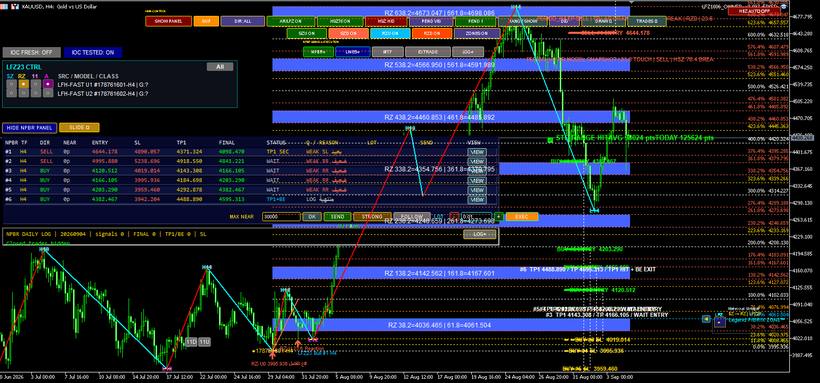
Task: Click VIEW for signal row #6
Action: [x=477, y=200]
